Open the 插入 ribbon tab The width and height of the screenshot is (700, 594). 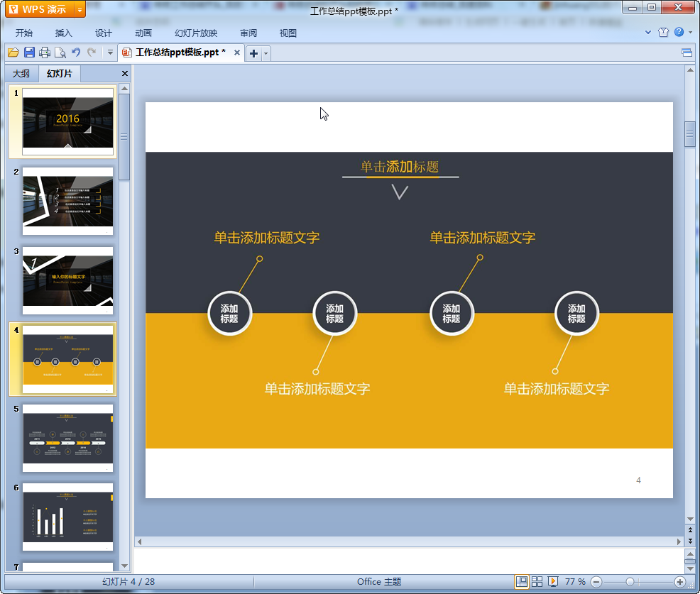pyautogui.click(x=63, y=33)
